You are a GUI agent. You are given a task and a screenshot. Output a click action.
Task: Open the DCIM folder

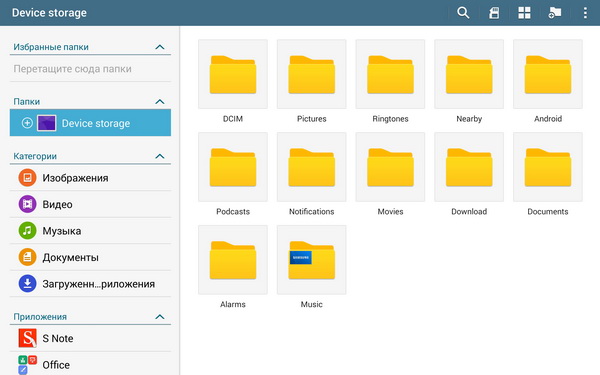click(233, 81)
